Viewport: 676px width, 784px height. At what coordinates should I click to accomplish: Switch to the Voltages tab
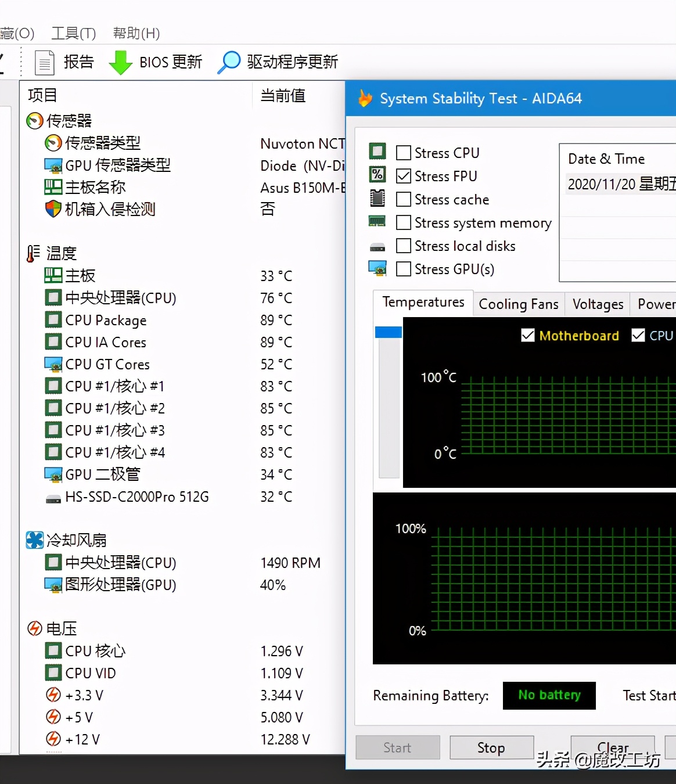598,304
